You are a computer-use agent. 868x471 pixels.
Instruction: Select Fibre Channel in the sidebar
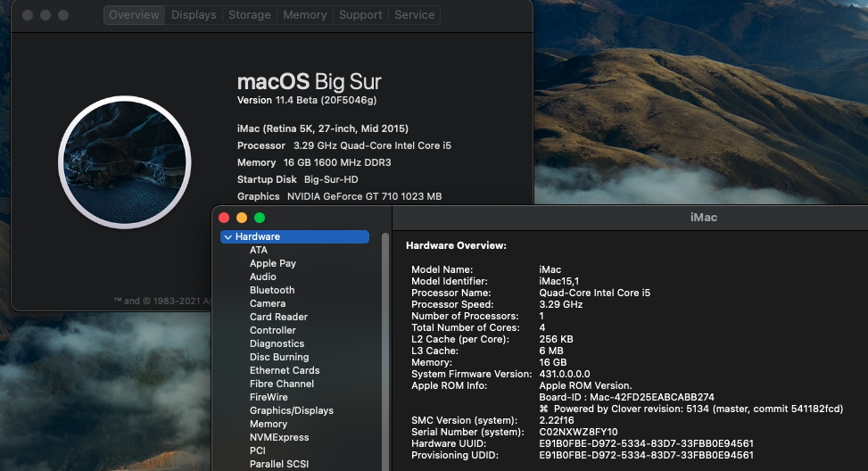(x=282, y=384)
